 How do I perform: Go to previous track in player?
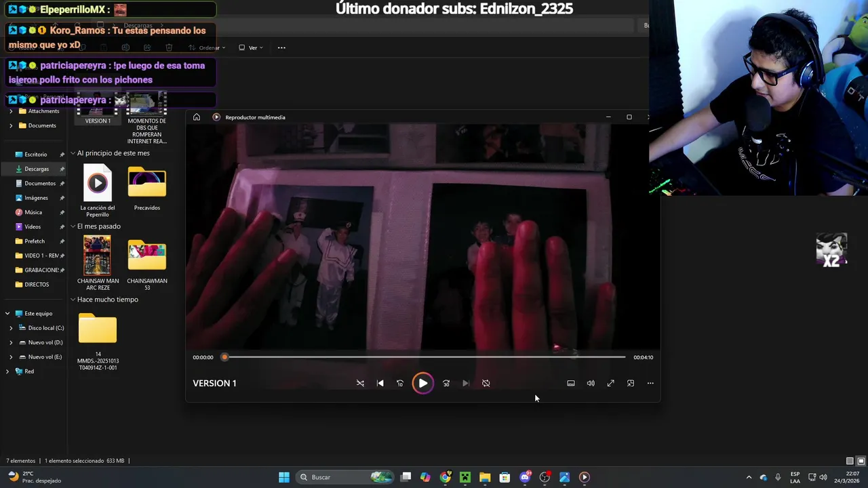tap(380, 384)
